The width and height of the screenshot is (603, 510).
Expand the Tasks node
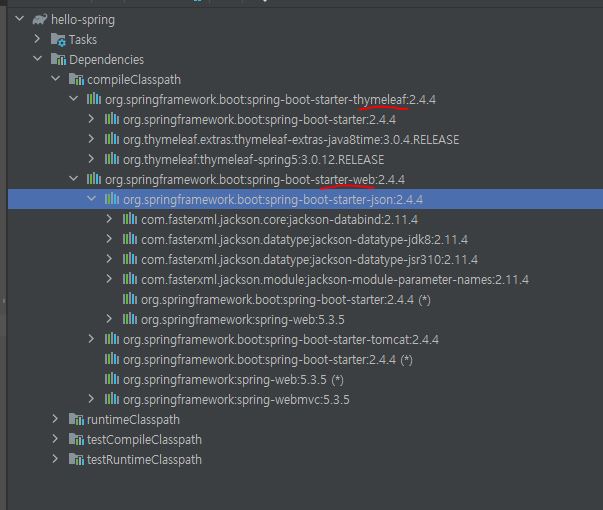[37, 38]
